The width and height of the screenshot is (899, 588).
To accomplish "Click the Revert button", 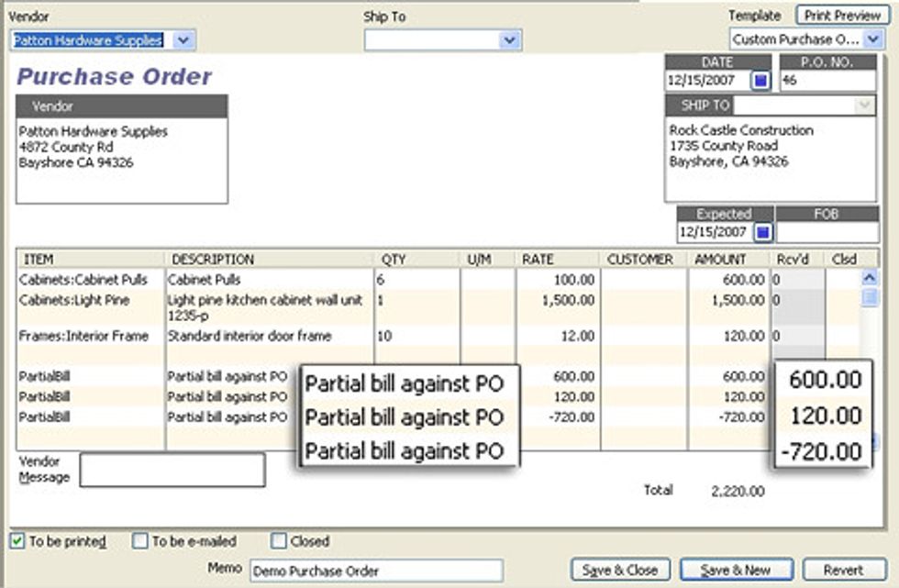I will [844, 570].
